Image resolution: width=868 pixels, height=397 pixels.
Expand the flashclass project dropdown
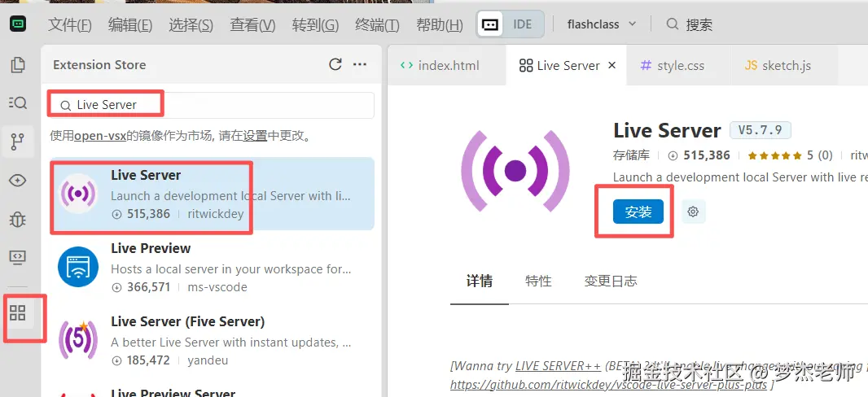tap(602, 24)
